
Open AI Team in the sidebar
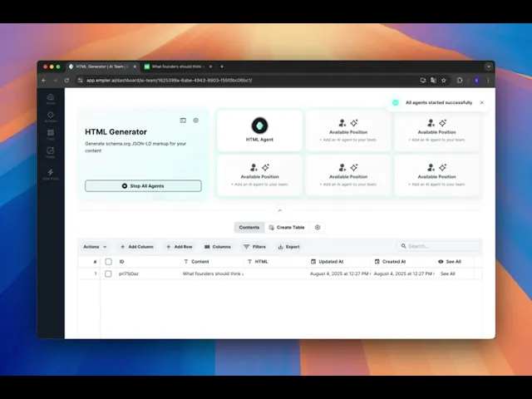click(x=51, y=116)
